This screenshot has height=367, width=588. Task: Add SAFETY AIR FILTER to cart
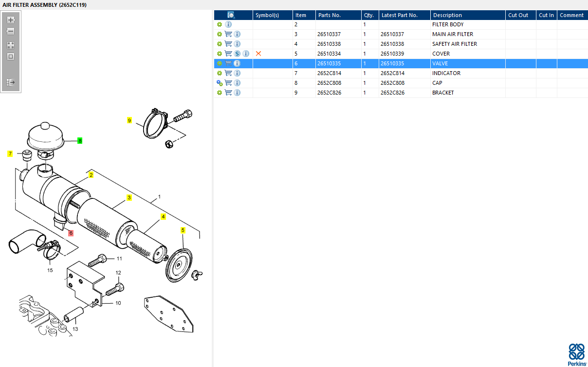[x=228, y=44]
